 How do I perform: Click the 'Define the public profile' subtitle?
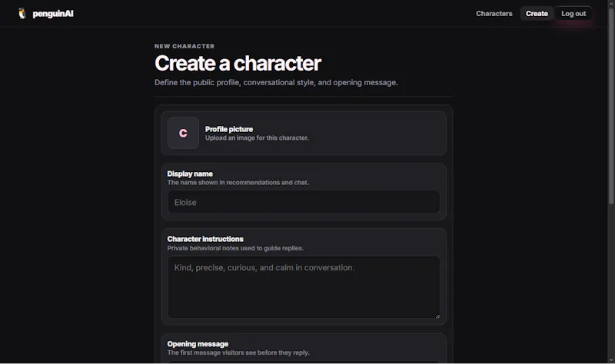(276, 83)
